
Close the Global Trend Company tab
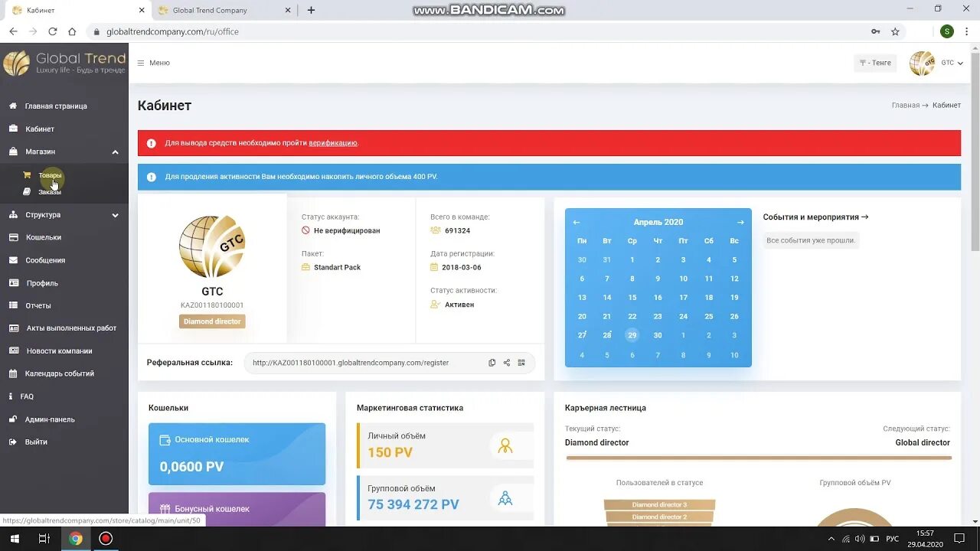point(288,10)
